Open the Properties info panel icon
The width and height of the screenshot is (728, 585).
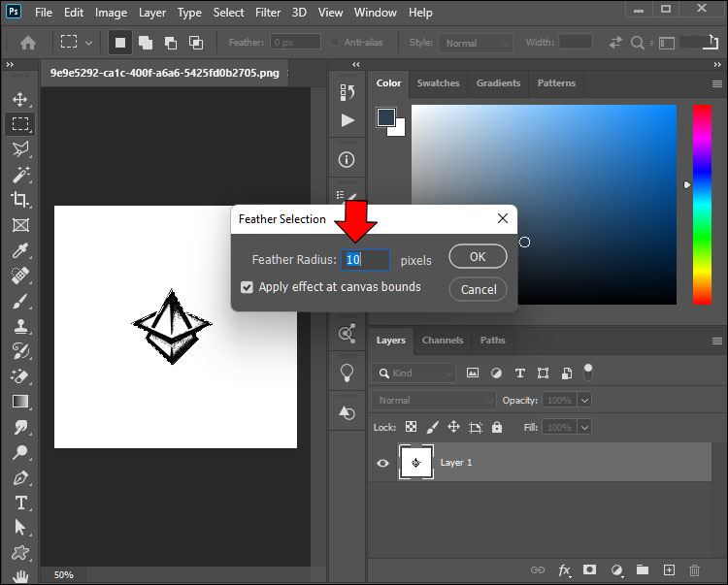pos(347,160)
